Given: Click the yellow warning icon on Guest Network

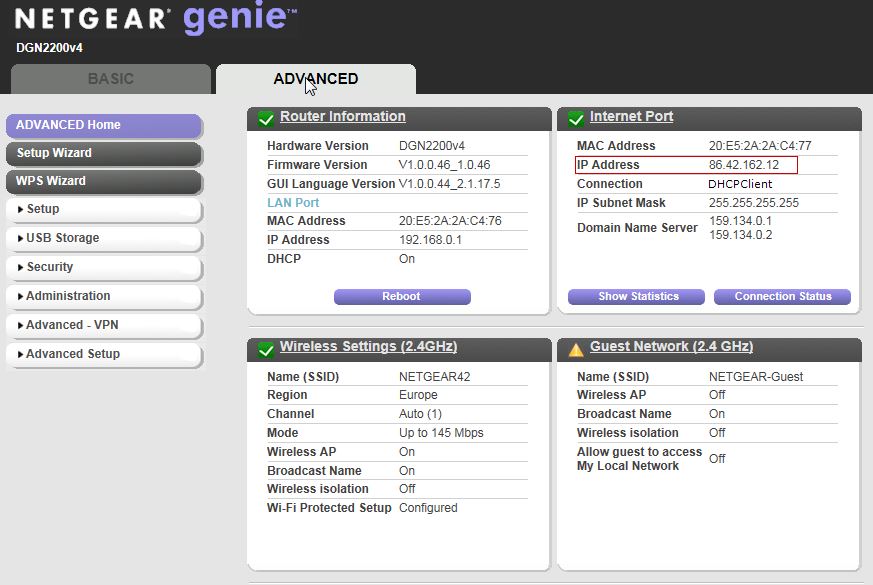Looking at the screenshot, I should [x=575, y=349].
